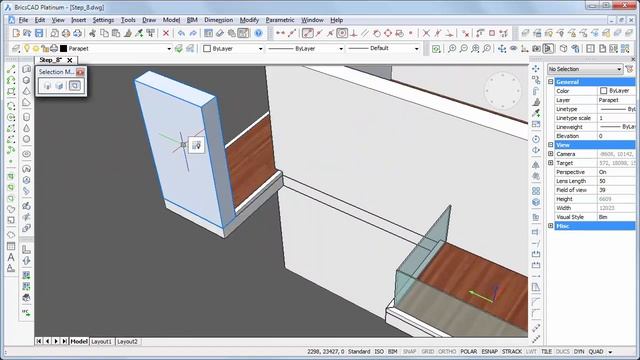The width and height of the screenshot is (640, 360).
Task: Click the Elevation value field
Action: [617, 136]
